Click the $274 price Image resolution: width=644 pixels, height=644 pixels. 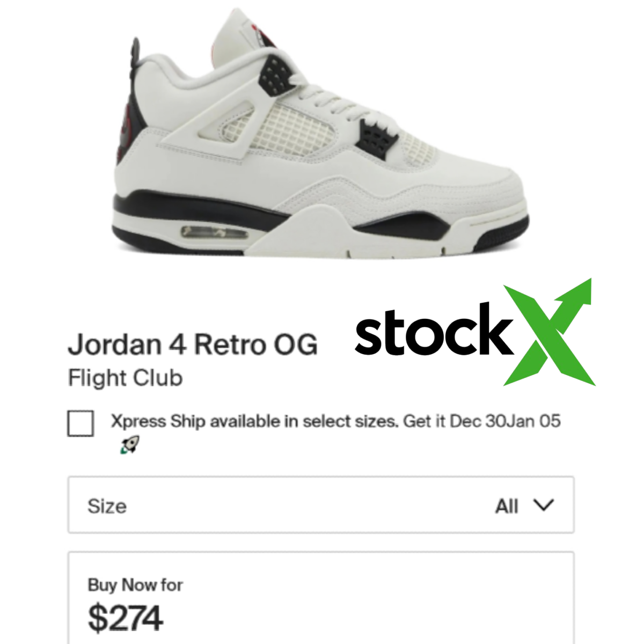(x=125, y=618)
